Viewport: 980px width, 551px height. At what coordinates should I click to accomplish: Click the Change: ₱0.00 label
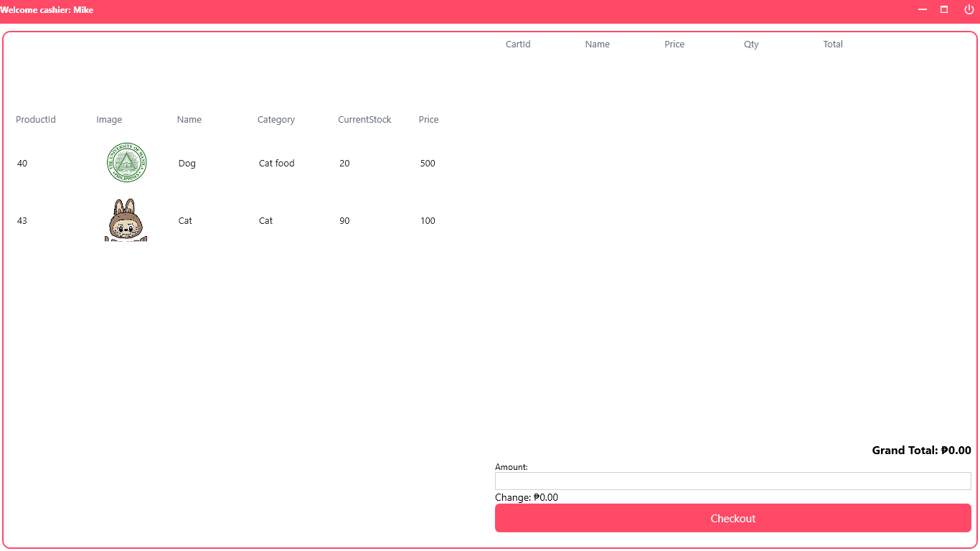[x=526, y=496]
